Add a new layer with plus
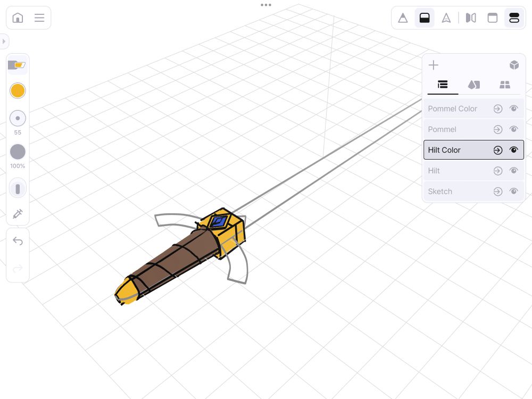The width and height of the screenshot is (532, 399). (x=433, y=65)
